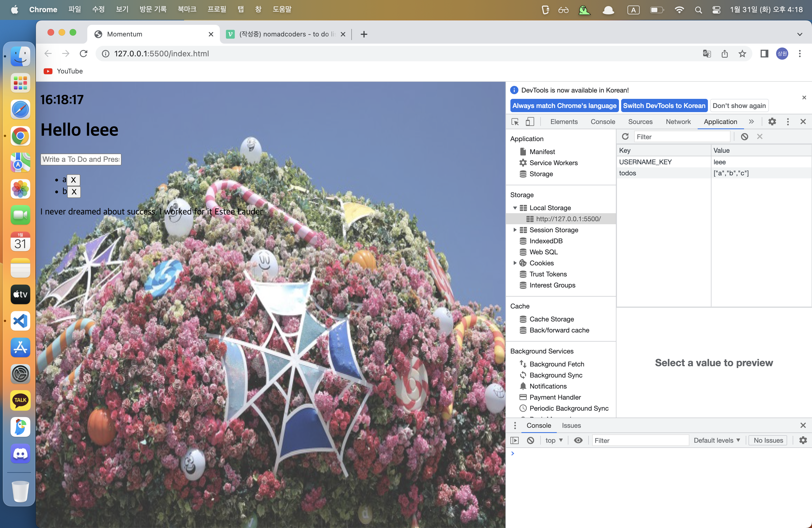812x528 pixels.
Task: Click the refresh storage icon
Action: tap(625, 136)
